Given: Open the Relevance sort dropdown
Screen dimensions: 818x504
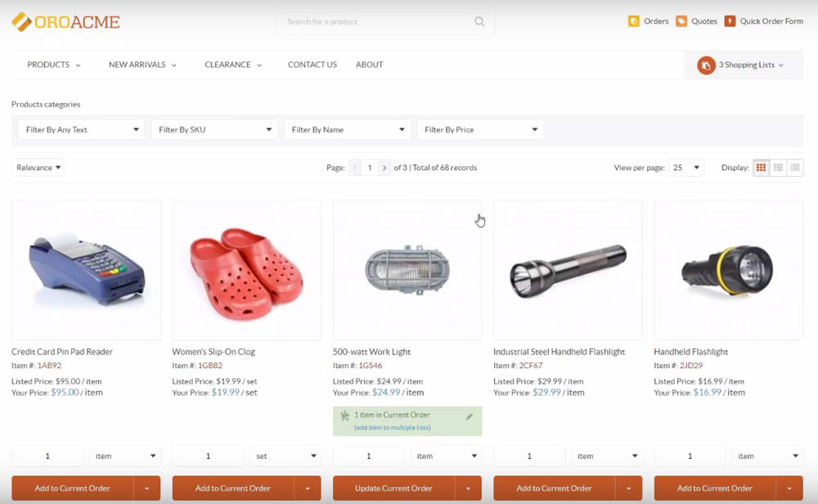Looking at the screenshot, I should pos(38,167).
